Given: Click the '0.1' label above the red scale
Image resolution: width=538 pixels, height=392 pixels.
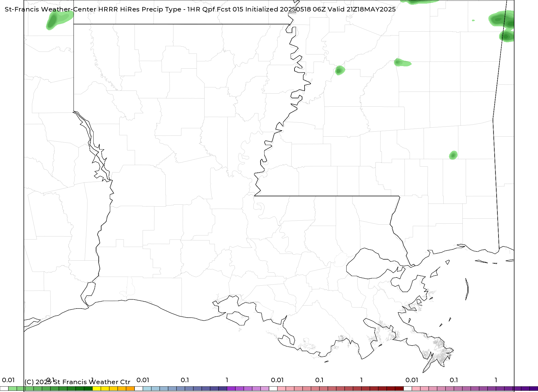Looking at the screenshot, I should (319, 380).
